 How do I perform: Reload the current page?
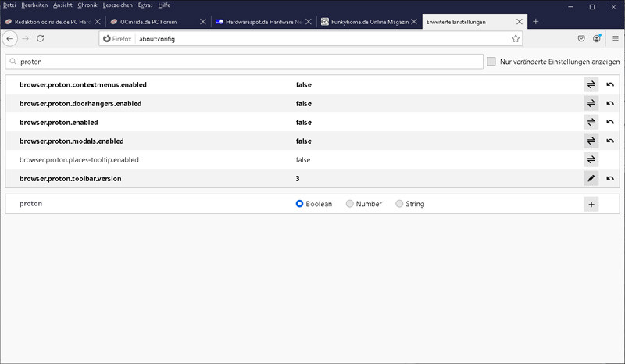[41, 39]
